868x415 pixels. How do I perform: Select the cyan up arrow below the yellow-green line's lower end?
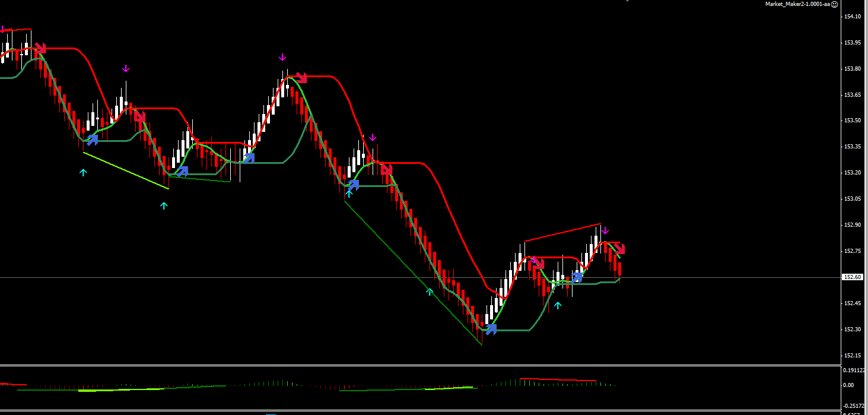click(x=164, y=205)
